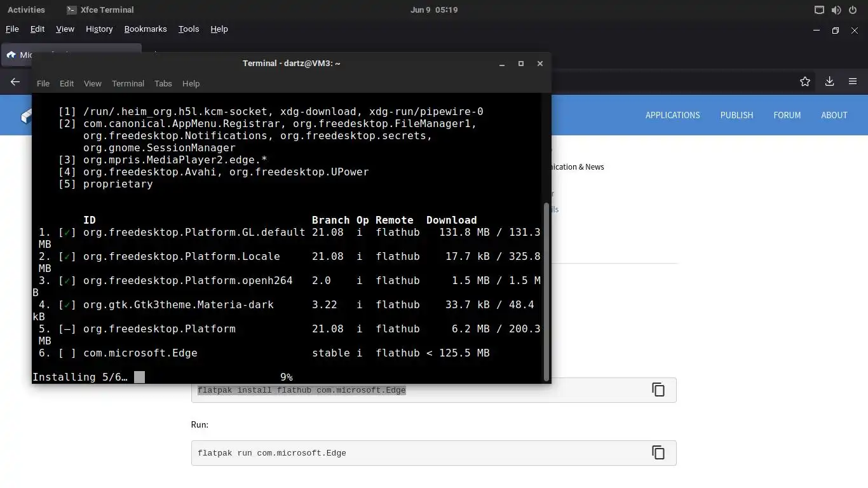Click the clock showing Jun 9 05:19
The height and width of the screenshot is (488, 868).
[434, 10]
